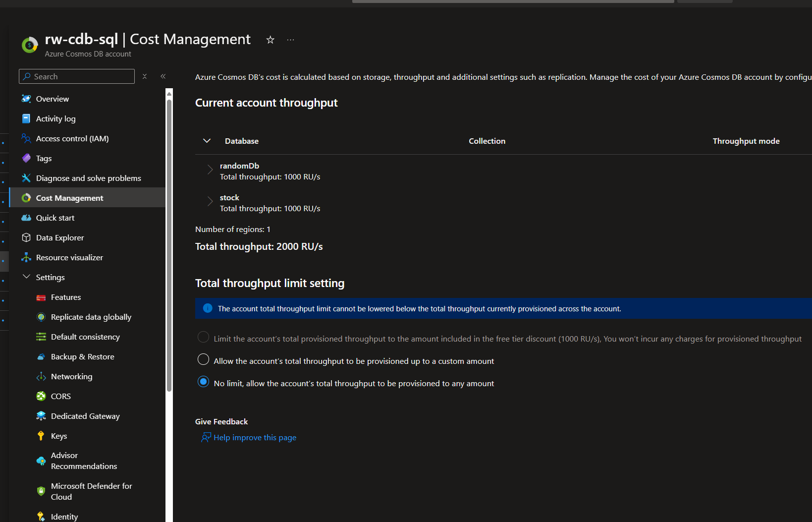Click the Number of regions: 1 text
The height and width of the screenshot is (522, 812).
pos(233,230)
